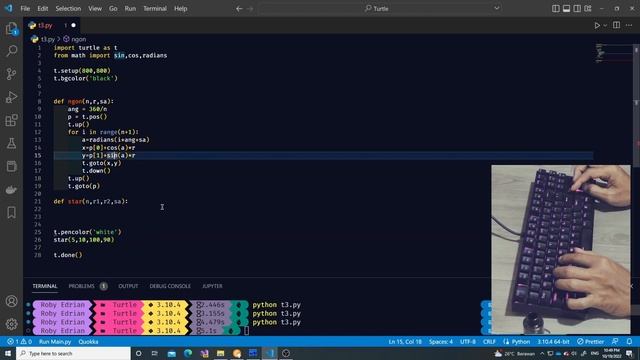This screenshot has width=640, height=360.
Task: Open the Explorer view in activity bar
Action: pos(11,28)
